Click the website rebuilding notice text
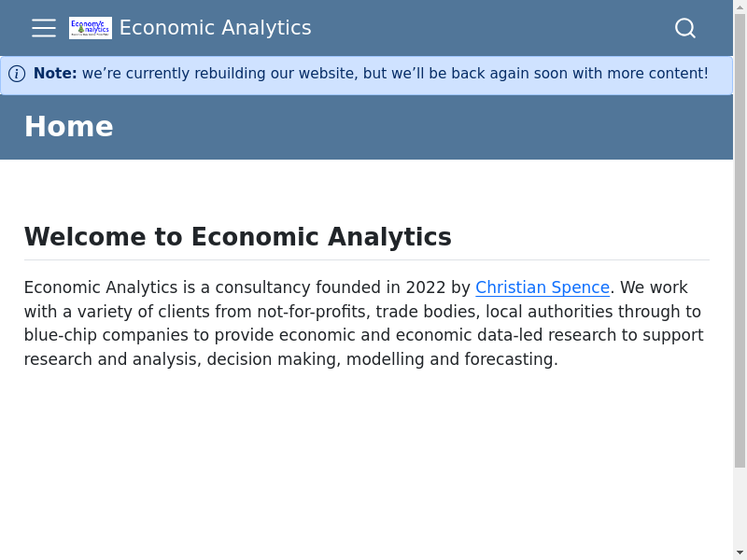 (x=394, y=74)
